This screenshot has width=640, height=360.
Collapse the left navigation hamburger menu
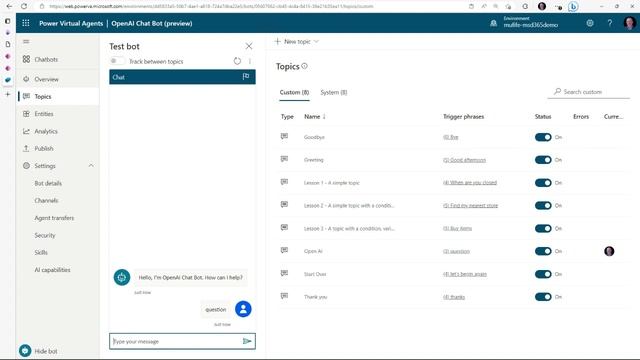click(x=26, y=42)
